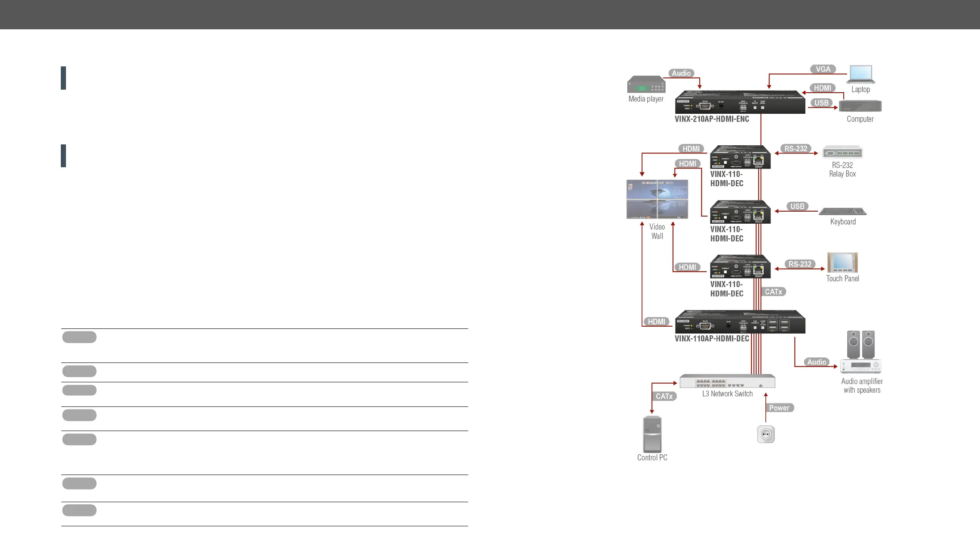Screen dimensions: 980x550
Task: Select the Laptop icon
Action: 861,74
